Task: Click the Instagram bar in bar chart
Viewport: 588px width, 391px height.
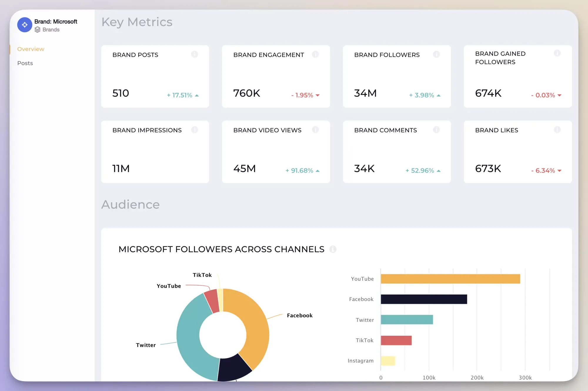Action: pos(388,361)
